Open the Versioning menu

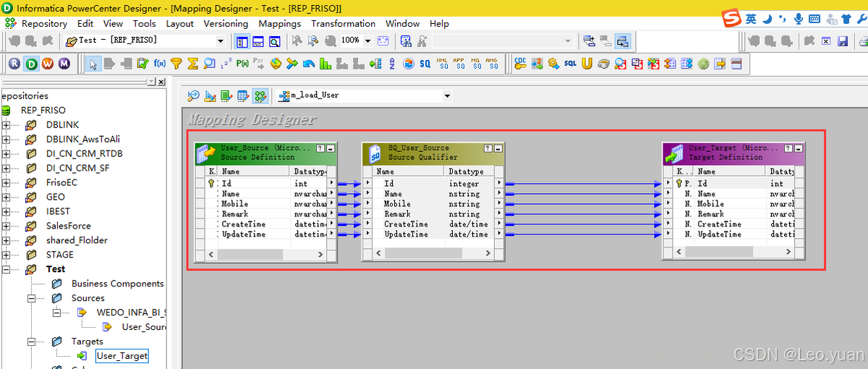coord(226,24)
